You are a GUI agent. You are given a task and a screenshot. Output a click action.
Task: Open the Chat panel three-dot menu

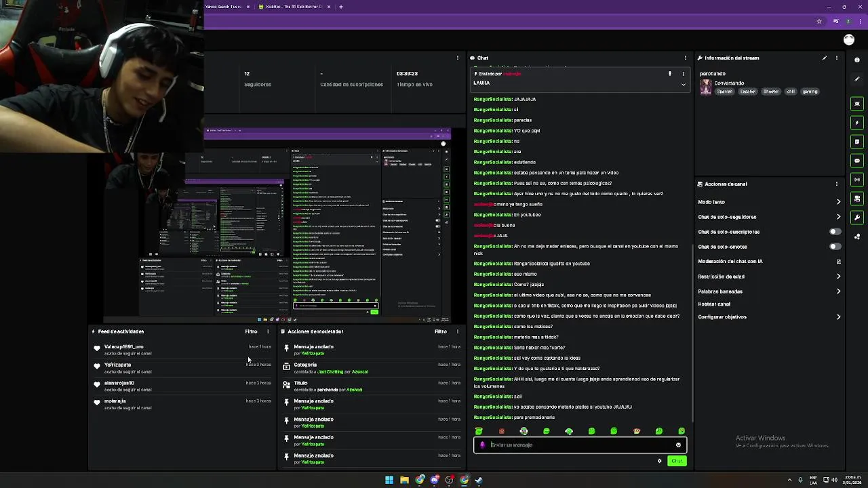(685, 58)
